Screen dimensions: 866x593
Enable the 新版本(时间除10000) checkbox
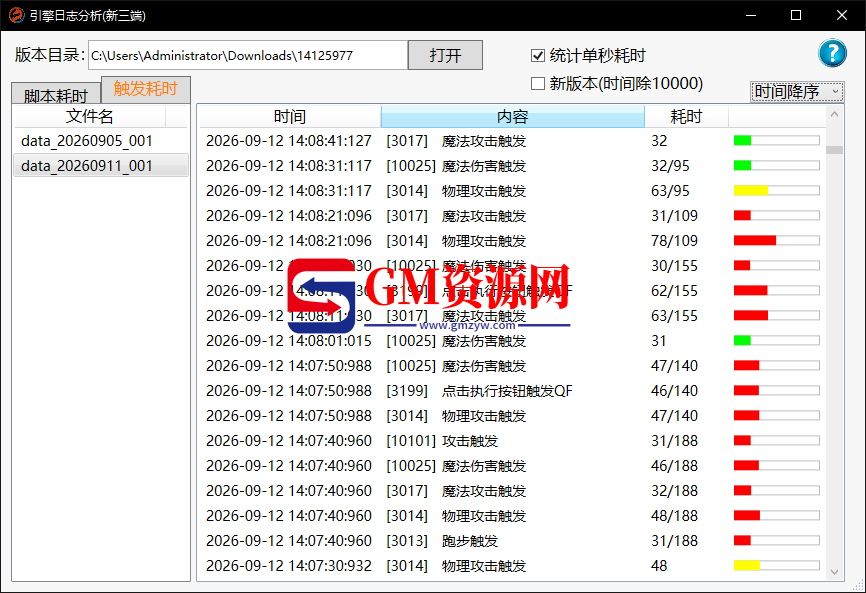point(537,83)
